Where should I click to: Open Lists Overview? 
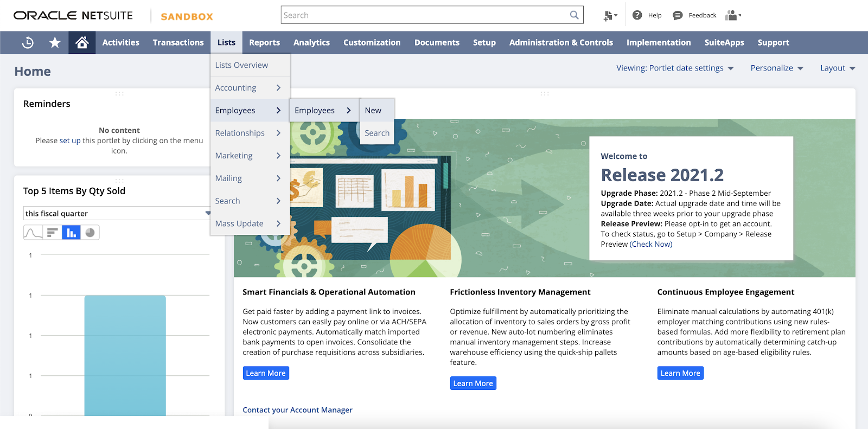click(250, 65)
